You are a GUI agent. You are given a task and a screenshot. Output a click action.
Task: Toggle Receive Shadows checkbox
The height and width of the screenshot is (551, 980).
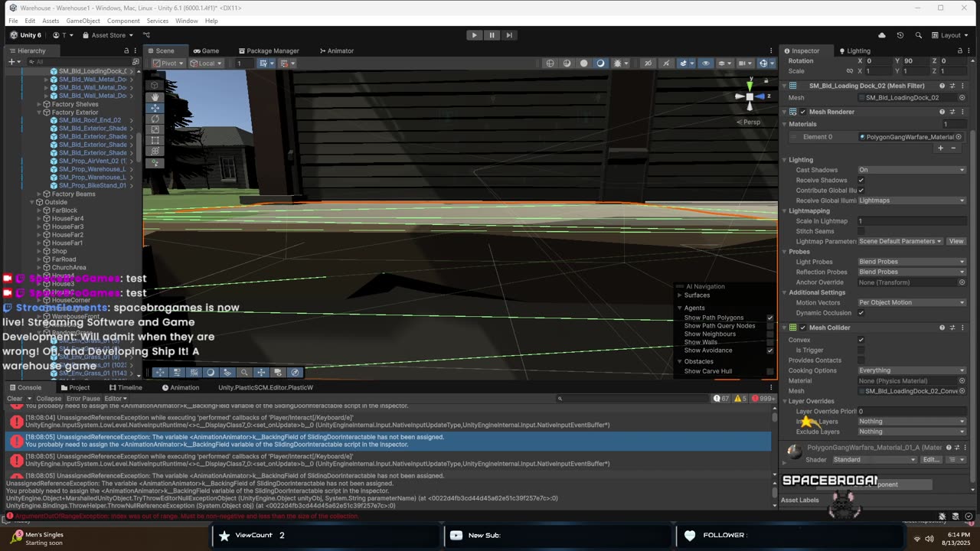(x=861, y=181)
